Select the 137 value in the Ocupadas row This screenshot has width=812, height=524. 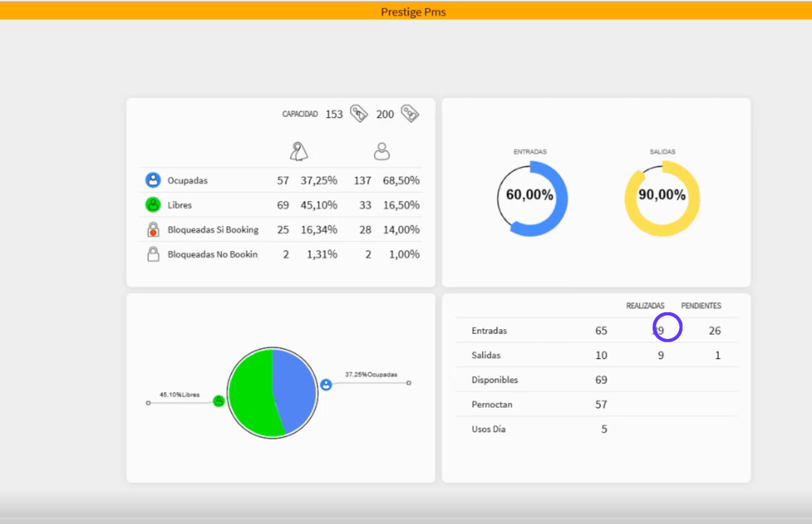[362, 181]
